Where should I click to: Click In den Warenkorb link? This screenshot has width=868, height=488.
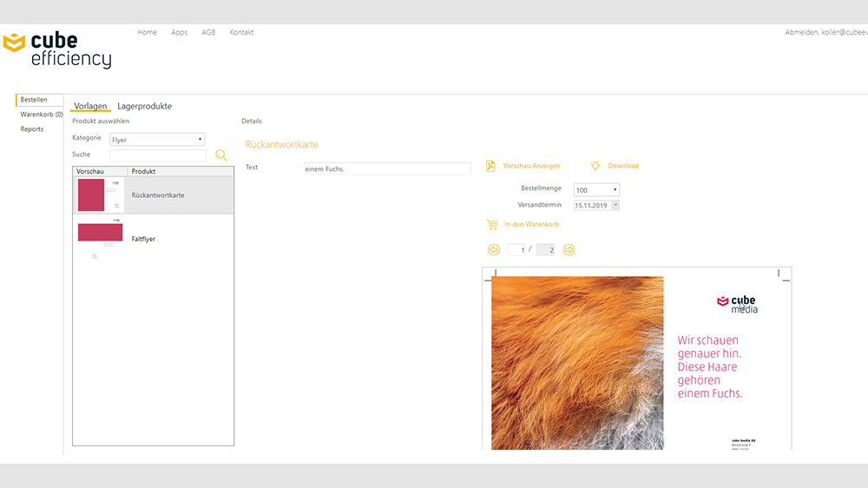[531, 224]
